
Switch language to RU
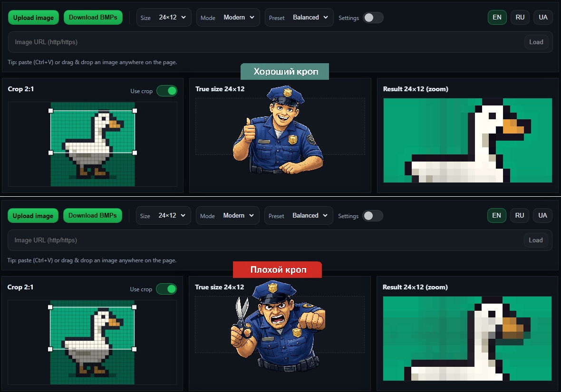click(x=520, y=17)
